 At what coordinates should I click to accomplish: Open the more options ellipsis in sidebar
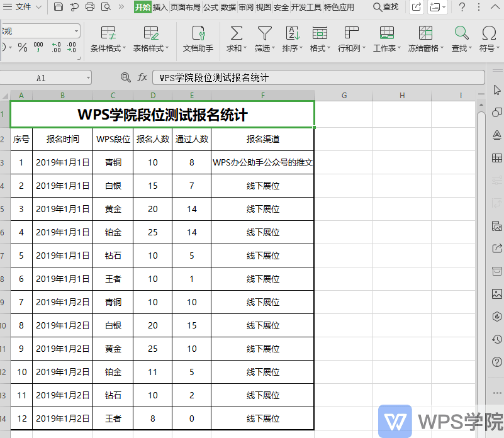point(497,393)
